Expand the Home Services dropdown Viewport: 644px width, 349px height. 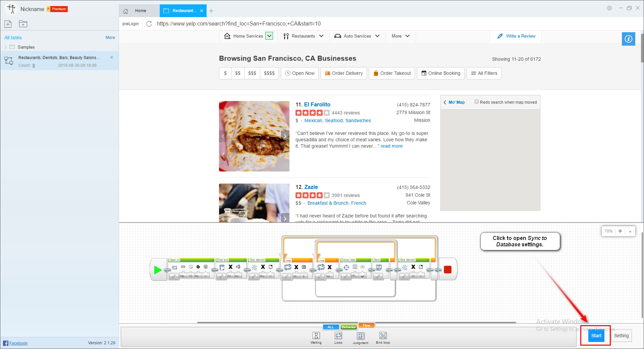click(269, 36)
